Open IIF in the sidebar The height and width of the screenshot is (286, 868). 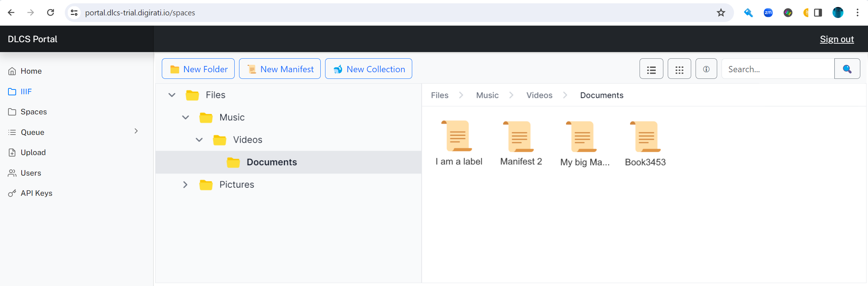click(20, 92)
